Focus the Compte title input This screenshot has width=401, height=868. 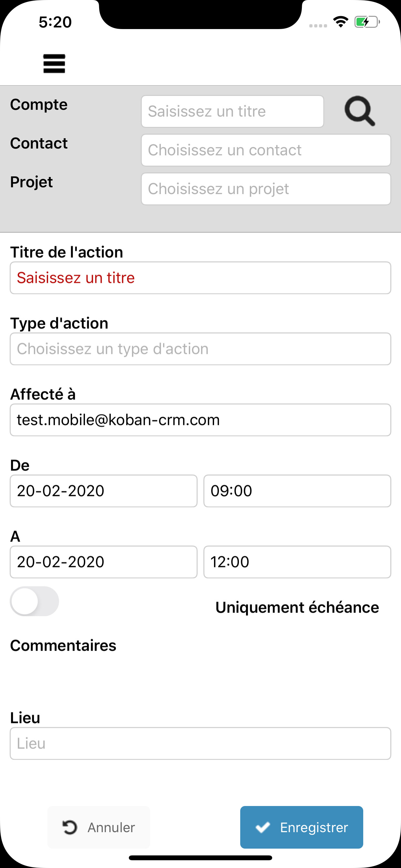pyautogui.click(x=232, y=111)
